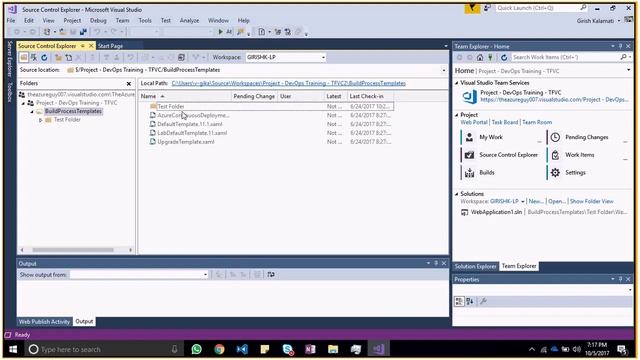This screenshot has height=360, width=640.
Task: Toggle auto-hide pin on Team Explorer panel
Action: [620, 46]
